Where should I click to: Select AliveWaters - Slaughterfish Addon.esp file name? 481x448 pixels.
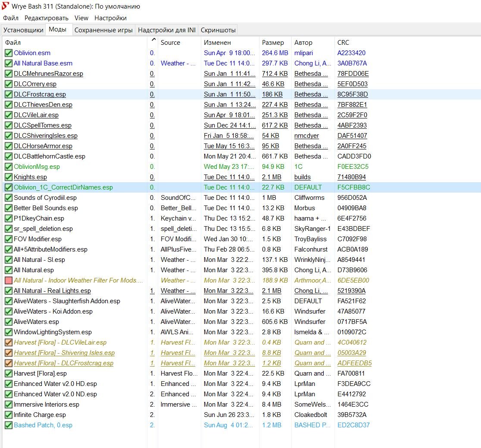pos(67,301)
